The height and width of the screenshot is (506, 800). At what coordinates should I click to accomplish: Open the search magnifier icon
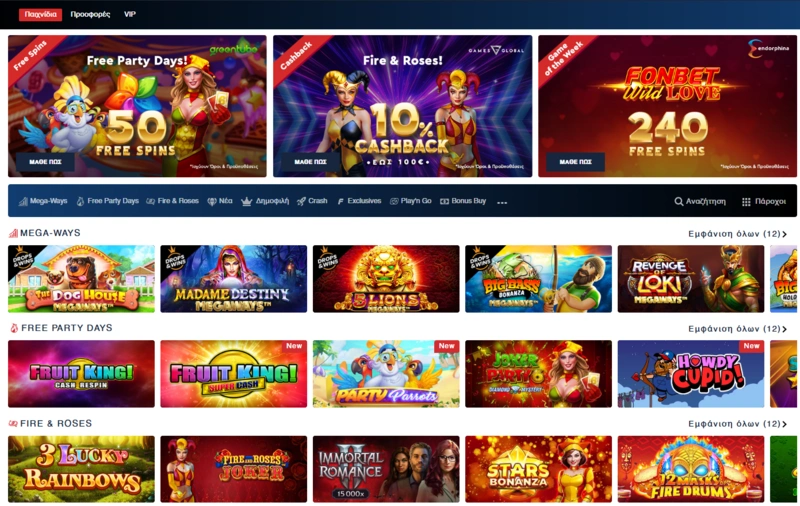(x=679, y=201)
